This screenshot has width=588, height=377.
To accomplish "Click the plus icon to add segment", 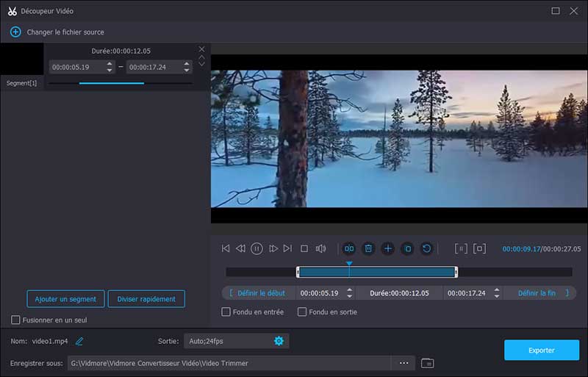I will (x=387, y=249).
